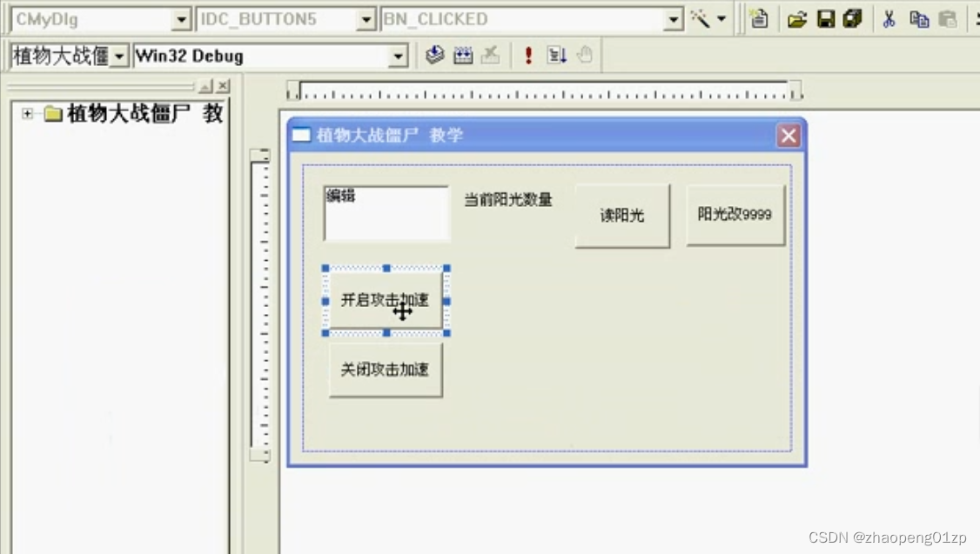Click the Compile icon in build toolbar
Screen dimensions: 980x554
click(x=434, y=55)
